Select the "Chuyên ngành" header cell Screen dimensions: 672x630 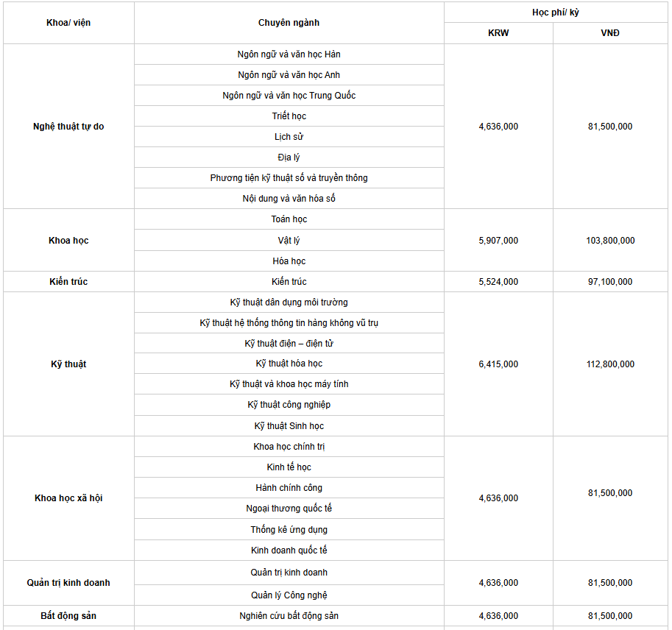289,23
